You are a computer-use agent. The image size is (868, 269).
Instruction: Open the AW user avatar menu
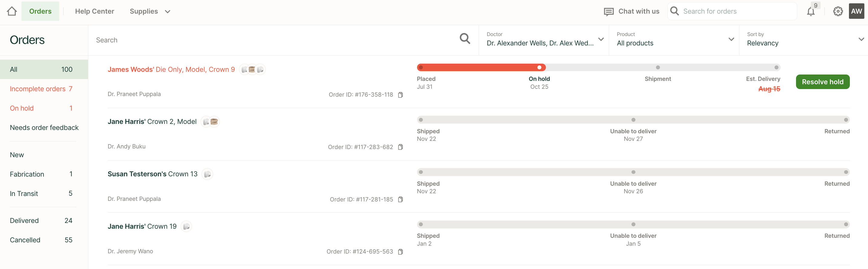coord(856,11)
